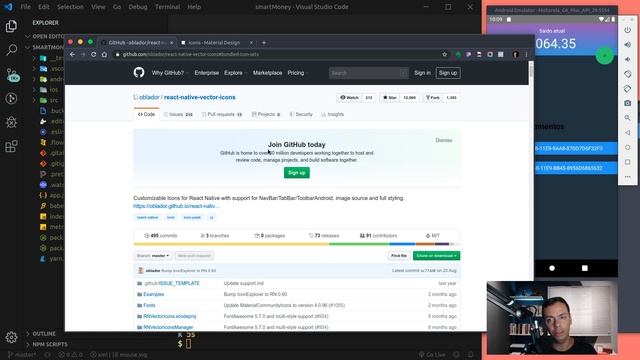Lower the emulator volume
This screenshot has width=640, height=360.
[628, 60]
